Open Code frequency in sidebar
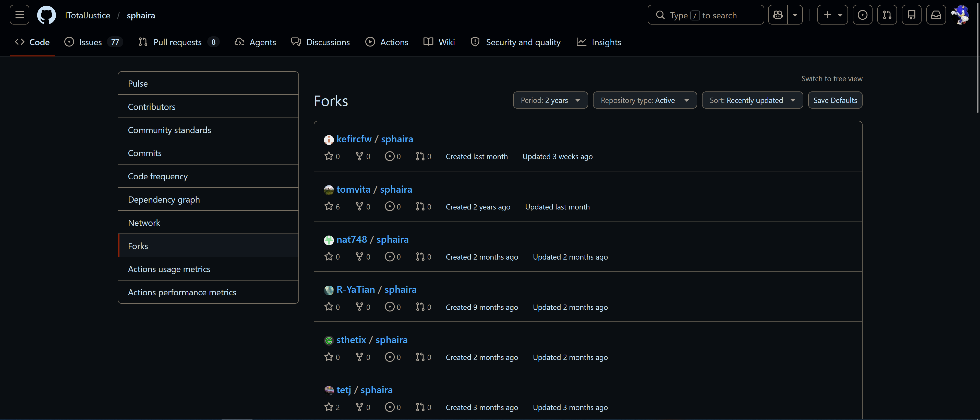 point(208,176)
